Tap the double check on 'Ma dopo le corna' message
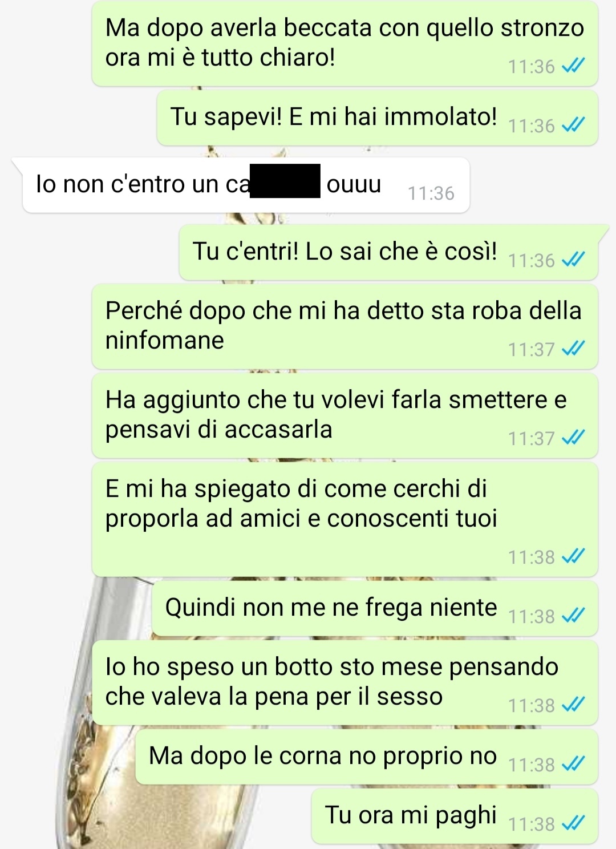616x849 pixels. point(573,764)
